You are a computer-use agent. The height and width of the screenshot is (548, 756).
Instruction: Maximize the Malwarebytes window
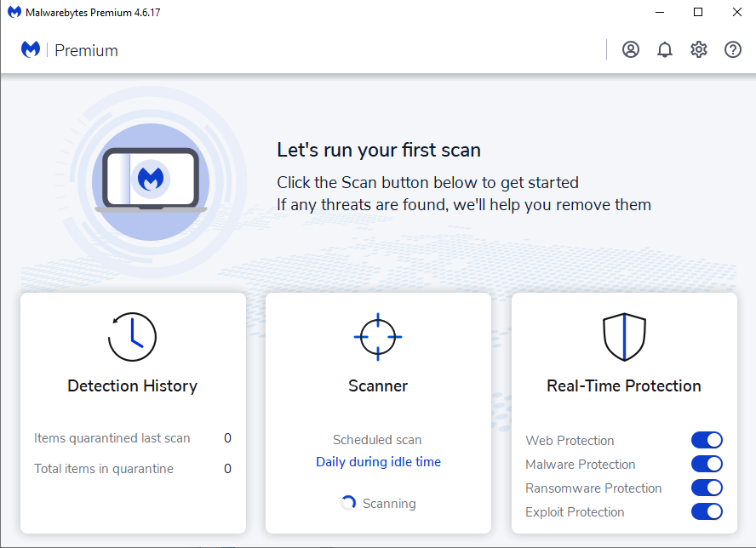697,12
